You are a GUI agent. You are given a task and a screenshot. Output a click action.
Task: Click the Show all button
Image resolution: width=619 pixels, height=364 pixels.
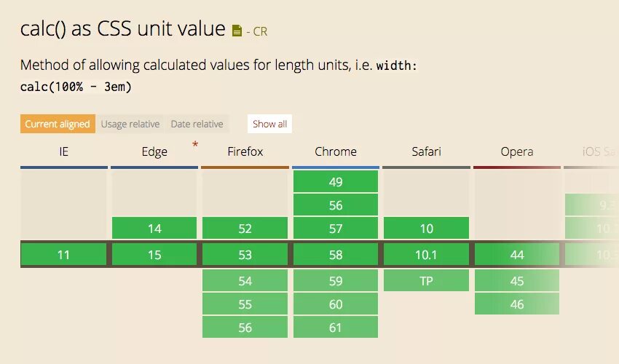[269, 124]
